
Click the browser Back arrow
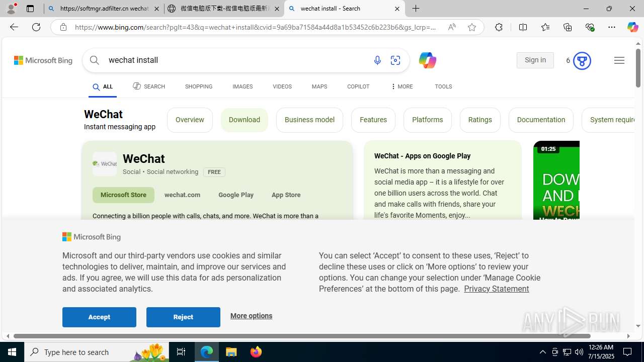pos(14,27)
